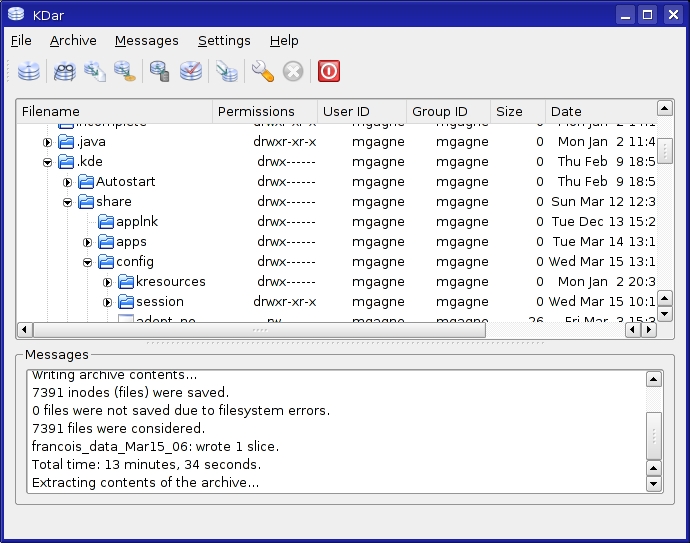This screenshot has width=690, height=543.
Task: Click the Messages panel scrollbar thumb
Action: 654,436
